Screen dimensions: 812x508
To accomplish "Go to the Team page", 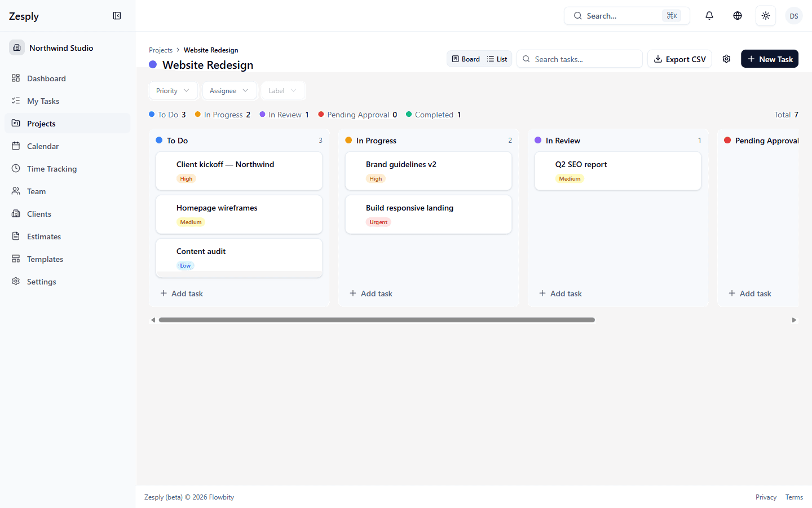I will tap(67, 191).
